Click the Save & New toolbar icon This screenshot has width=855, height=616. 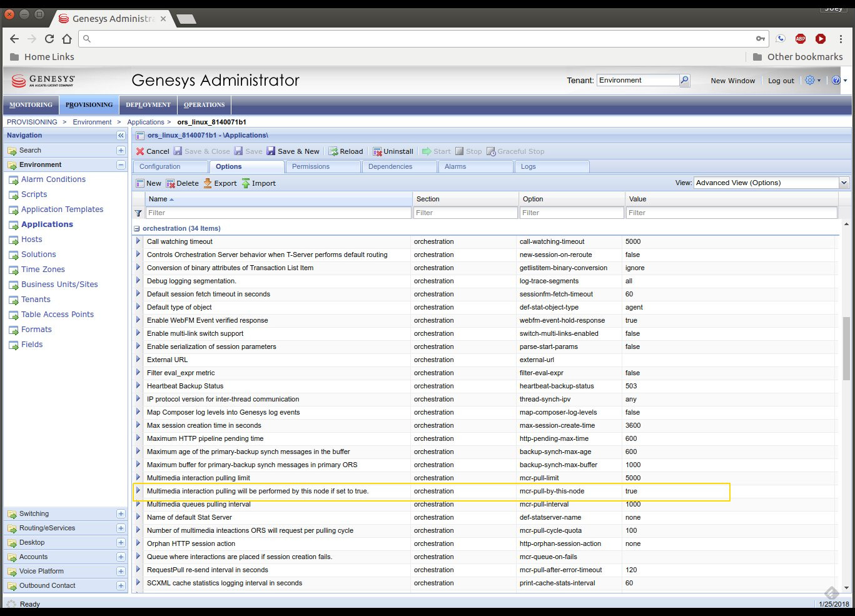pos(271,151)
